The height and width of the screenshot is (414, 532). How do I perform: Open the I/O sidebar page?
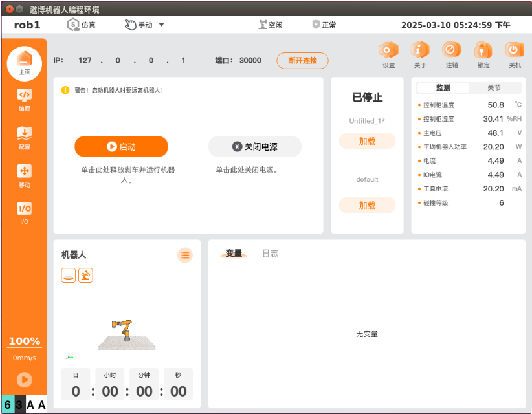(x=24, y=212)
